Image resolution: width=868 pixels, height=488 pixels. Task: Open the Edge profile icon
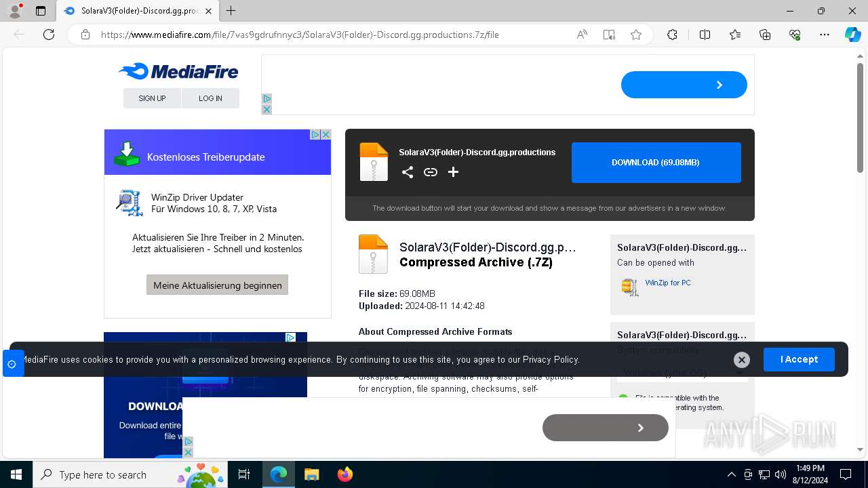click(x=15, y=11)
